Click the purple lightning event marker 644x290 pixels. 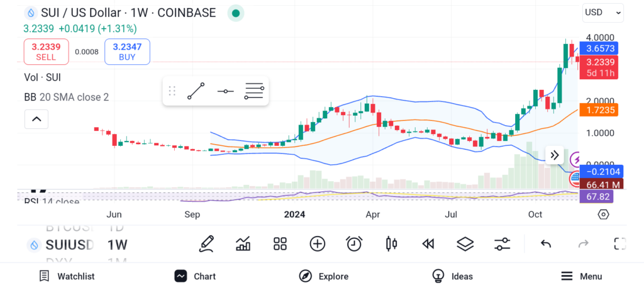(576, 159)
